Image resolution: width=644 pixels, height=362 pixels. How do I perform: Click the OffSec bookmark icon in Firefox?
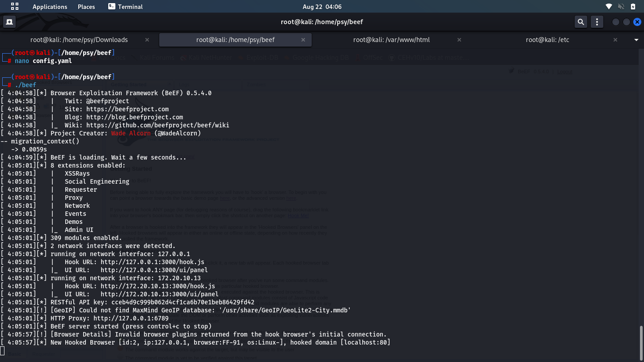357,57
